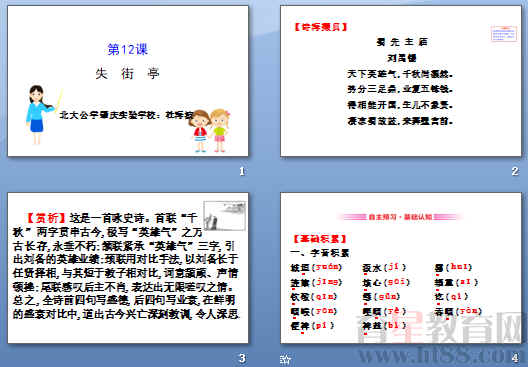Select slide 3 thumbnail with 赏析 text
The width and height of the screenshot is (528, 367).
[128, 268]
